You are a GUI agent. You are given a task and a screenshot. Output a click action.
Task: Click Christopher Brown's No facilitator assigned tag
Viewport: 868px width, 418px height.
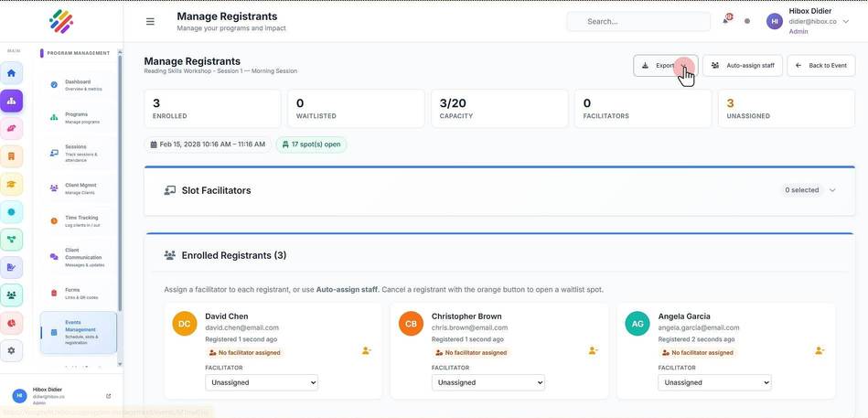pos(470,353)
